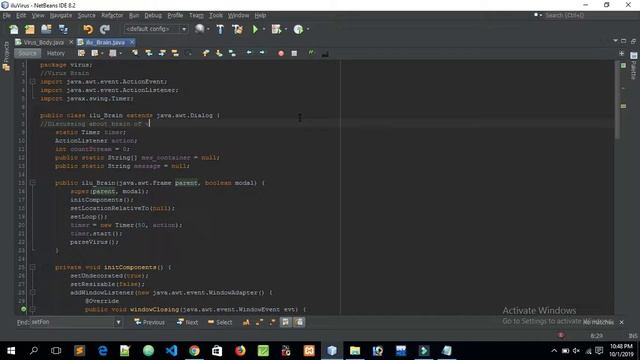
Task: Click Next Bookmark editor icon
Action: click(219, 53)
